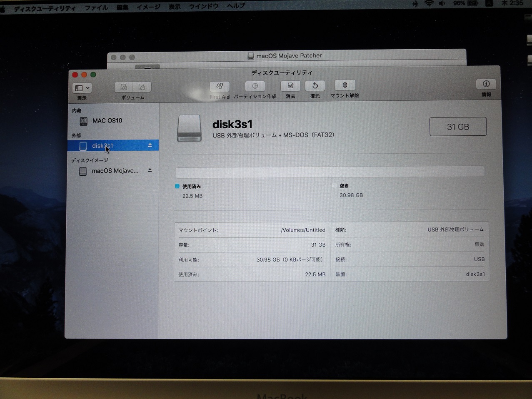This screenshot has width=532, height=399.
Task: Click the volume speaker icon
Action: (x=442, y=3)
